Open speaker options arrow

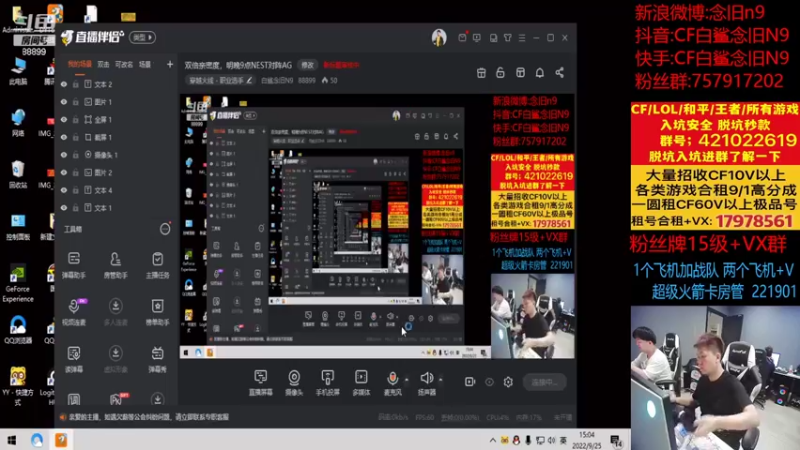click(441, 380)
